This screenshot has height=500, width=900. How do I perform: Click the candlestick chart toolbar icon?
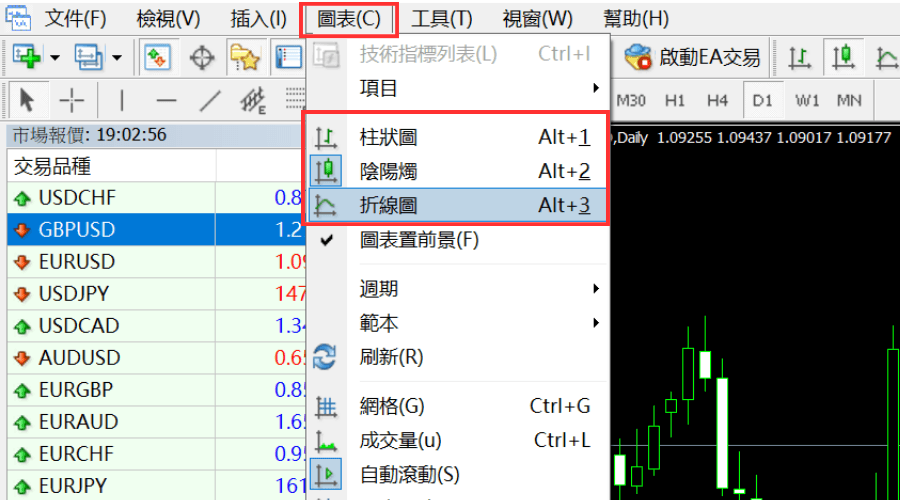click(x=844, y=58)
